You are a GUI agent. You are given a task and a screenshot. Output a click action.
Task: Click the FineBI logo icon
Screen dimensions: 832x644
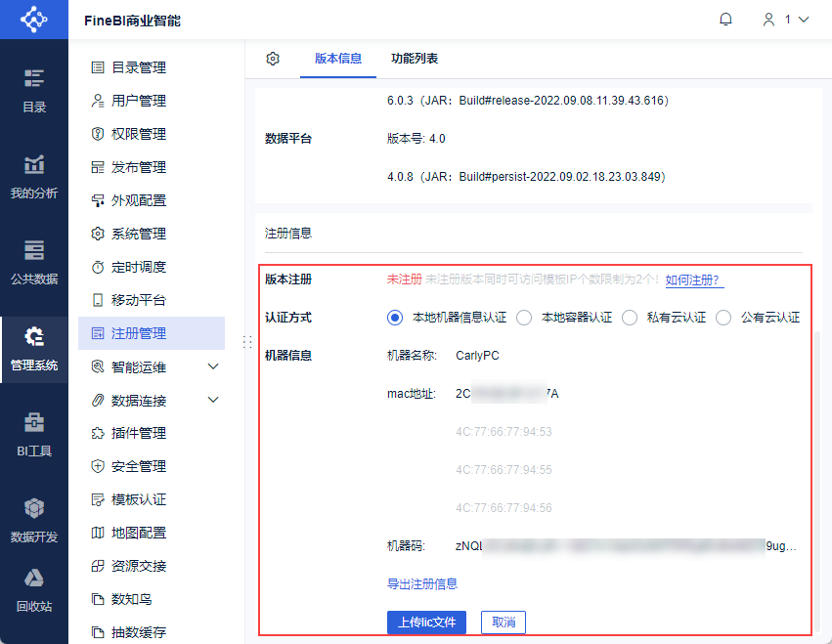(x=34, y=20)
